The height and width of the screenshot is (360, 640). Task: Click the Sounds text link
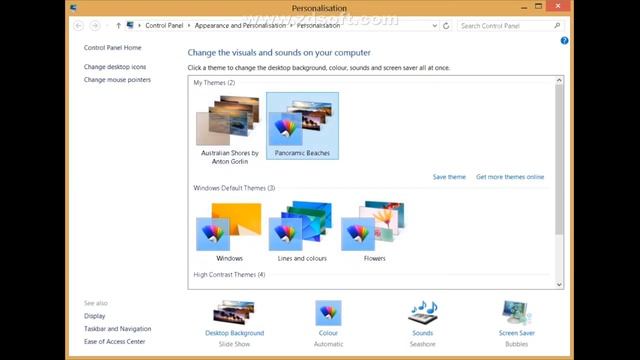[x=422, y=333]
